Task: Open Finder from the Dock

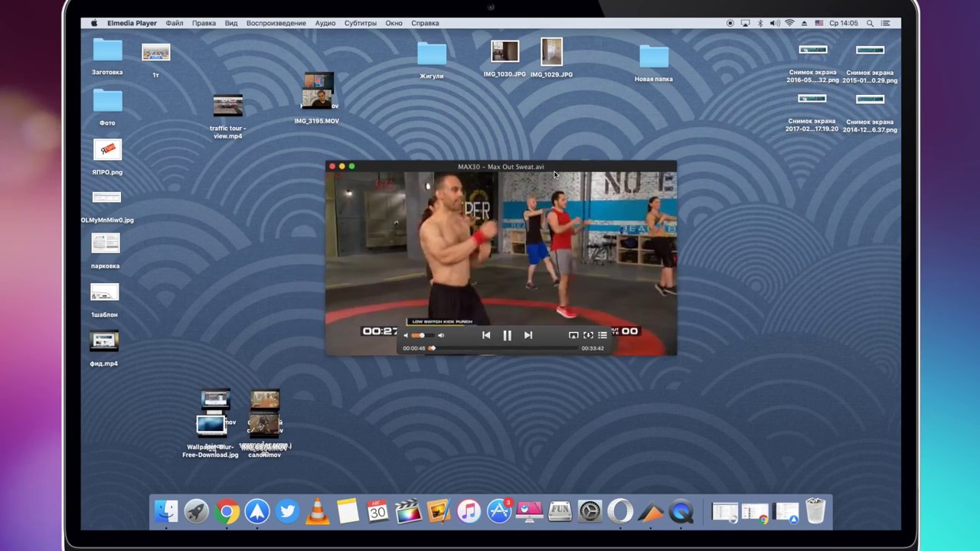Action: 166,511
